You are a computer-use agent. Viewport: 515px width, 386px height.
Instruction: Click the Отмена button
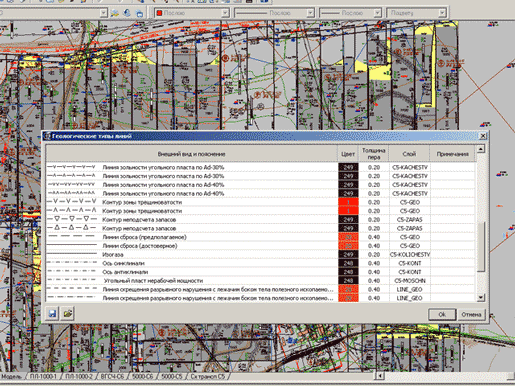click(471, 314)
